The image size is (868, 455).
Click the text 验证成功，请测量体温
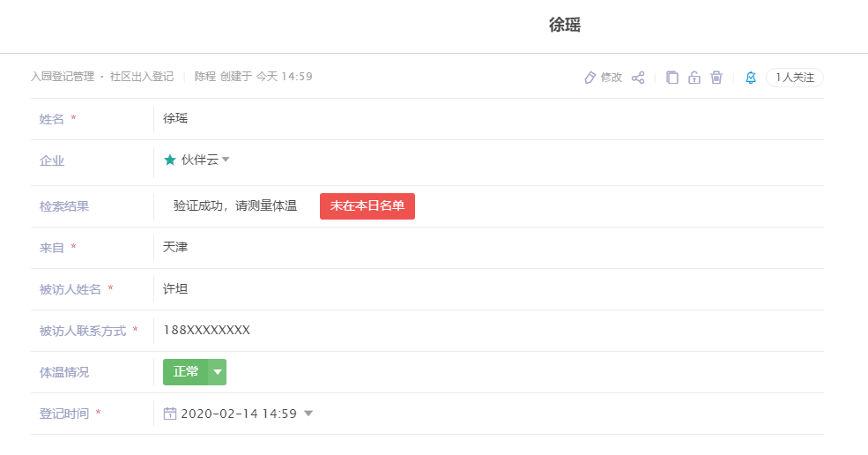(235, 205)
